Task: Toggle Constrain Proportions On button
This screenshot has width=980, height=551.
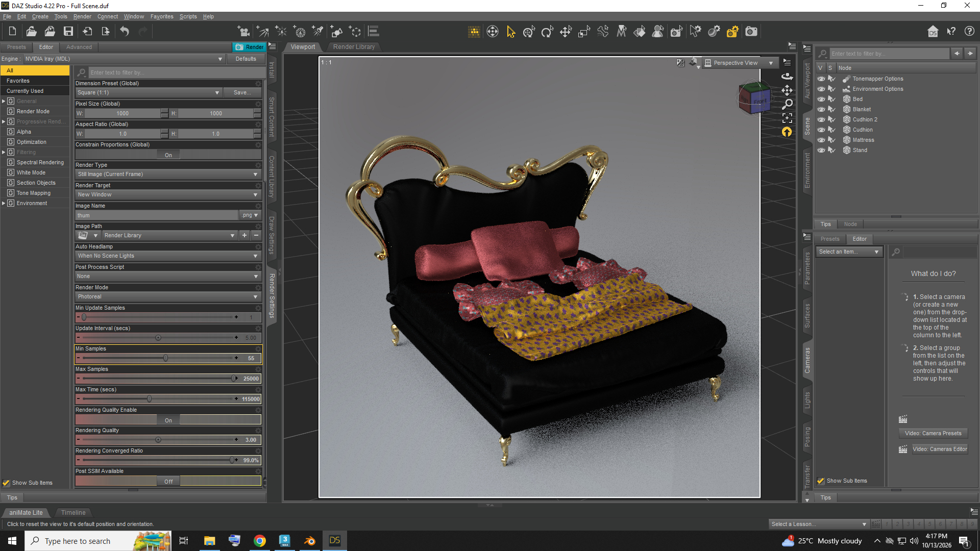Action: [x=168, y=155]
